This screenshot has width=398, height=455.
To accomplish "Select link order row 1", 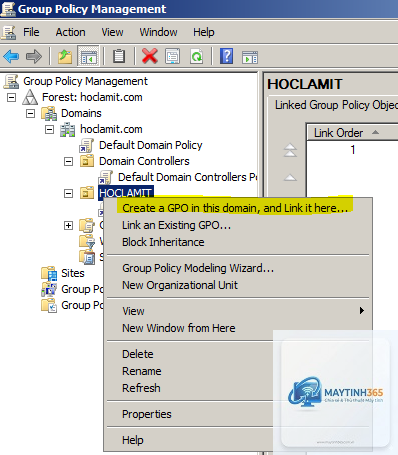I will [x=352, y=150].
